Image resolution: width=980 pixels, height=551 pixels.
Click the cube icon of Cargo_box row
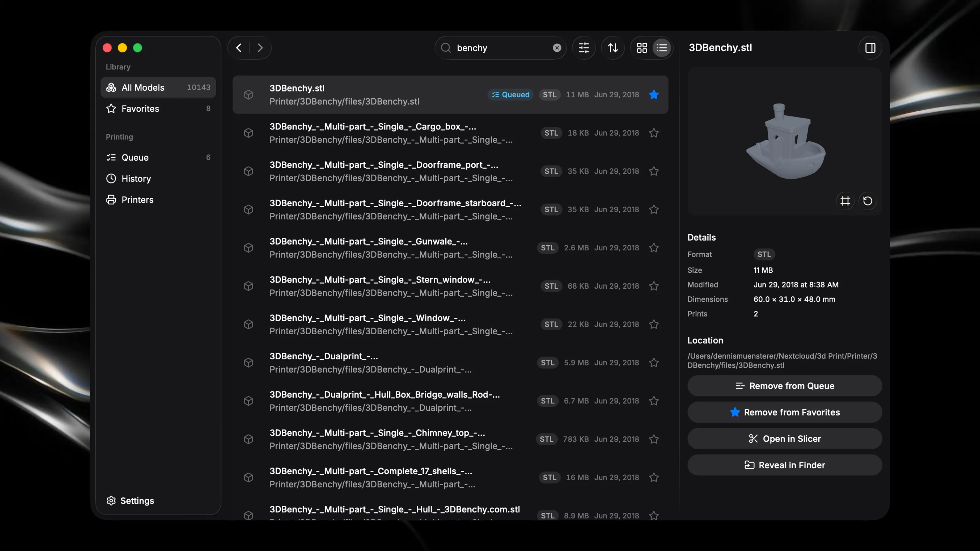pos(248,133)
